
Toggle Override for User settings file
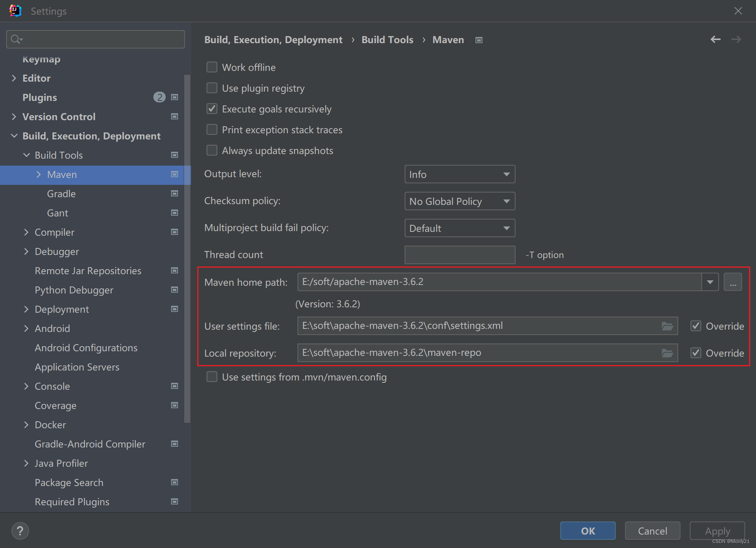point(696,326)
